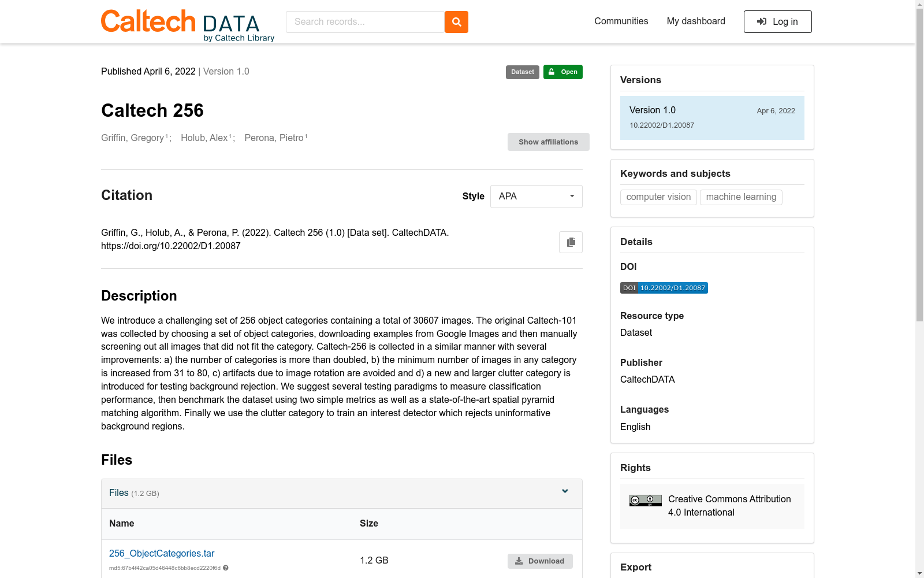924x578 pixels.
Task: Select Version 1.0 in Versions panel
Action: pos(712,118)
